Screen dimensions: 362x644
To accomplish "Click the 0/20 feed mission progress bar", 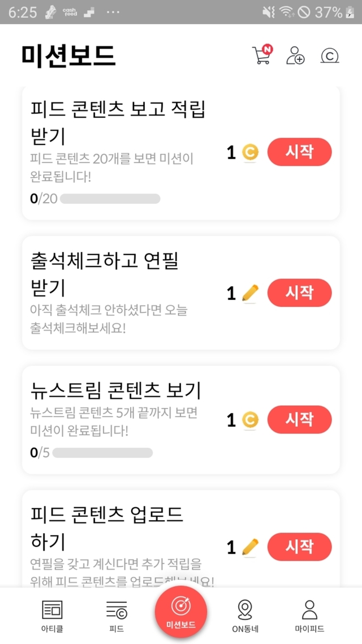I will coord(110,199).
